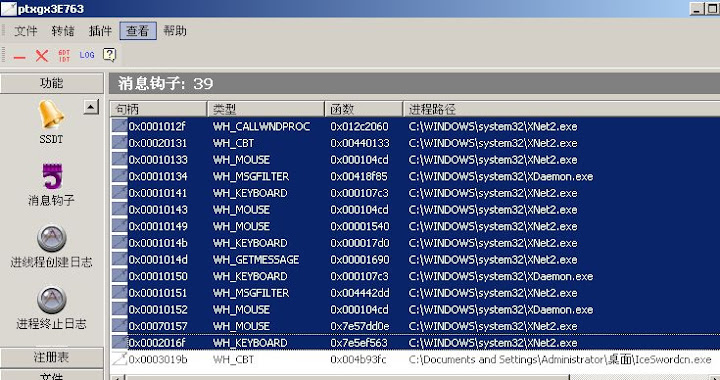
Task: Open the 查看 menu
Action: coord(138,31)
